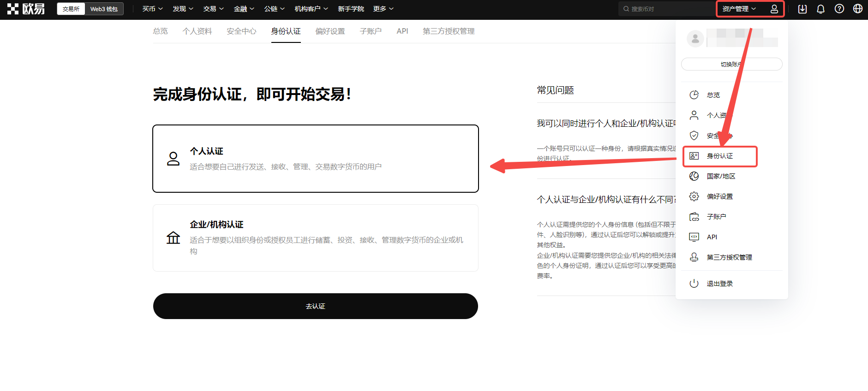868x391 pixels.
Task: Click the 切换账户 button
Action: point(732,64)
